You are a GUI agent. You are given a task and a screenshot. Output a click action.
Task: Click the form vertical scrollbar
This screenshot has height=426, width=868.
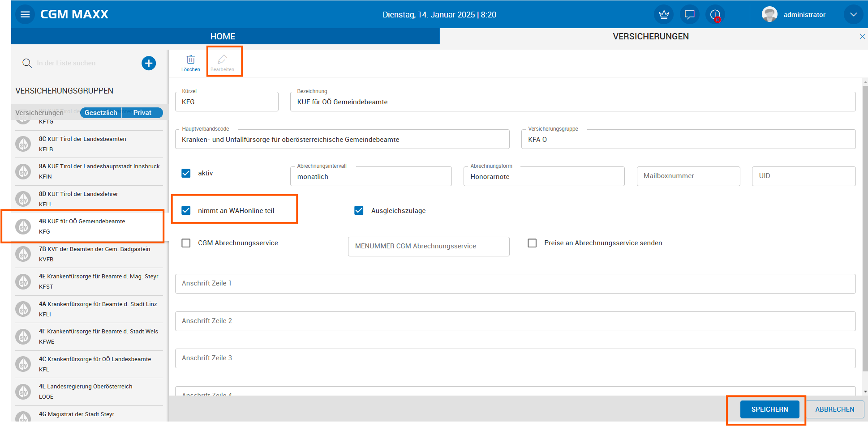(865, 228)
